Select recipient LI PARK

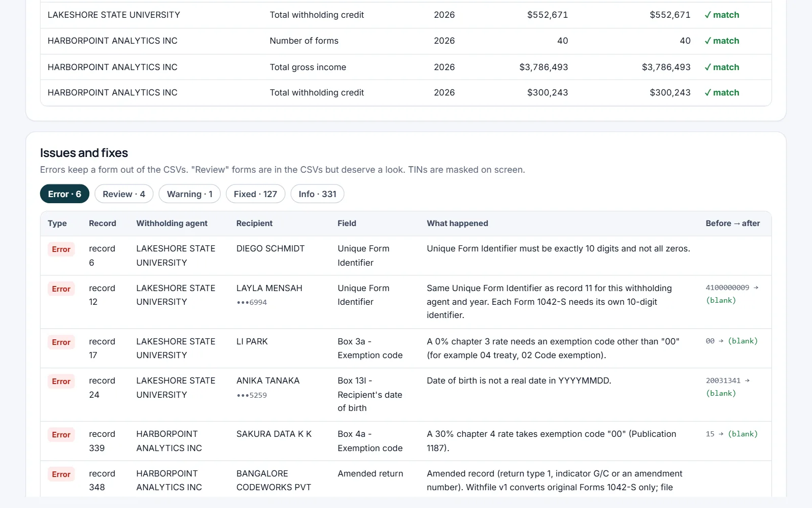click(252, 341)
